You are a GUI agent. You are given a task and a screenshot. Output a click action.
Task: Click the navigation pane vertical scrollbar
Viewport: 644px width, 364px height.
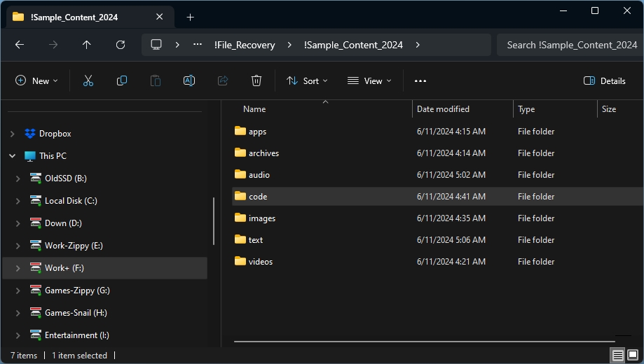click(x=214, y=221)
